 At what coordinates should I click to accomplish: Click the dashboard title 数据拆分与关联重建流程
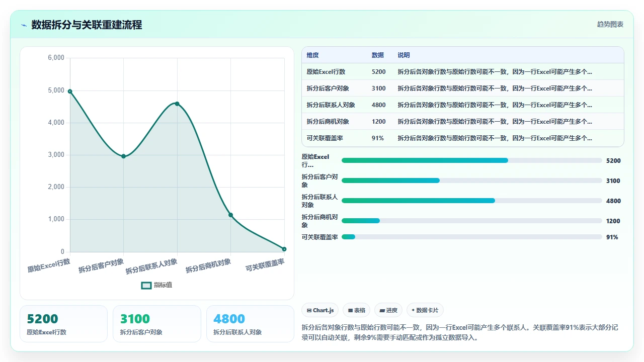pos(87,25)
